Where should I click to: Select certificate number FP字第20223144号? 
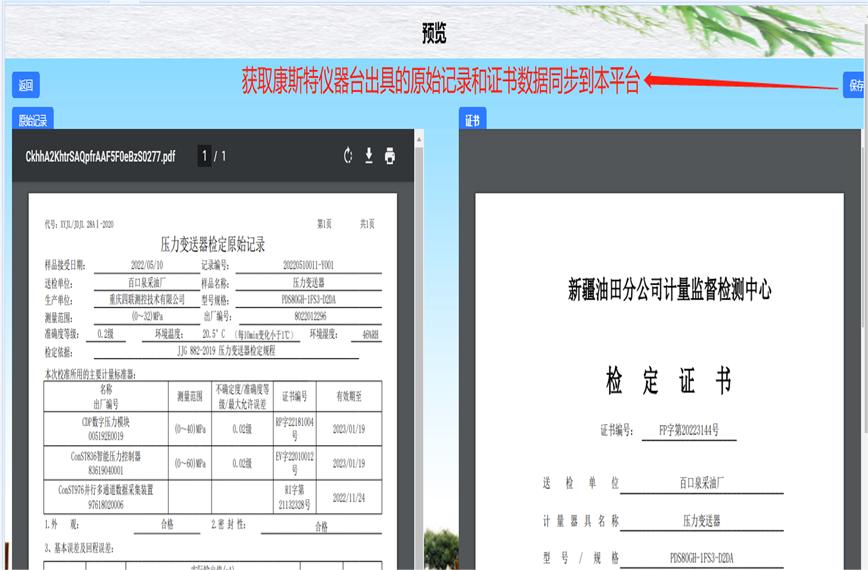pyautogui.click(x=689, y=430)
